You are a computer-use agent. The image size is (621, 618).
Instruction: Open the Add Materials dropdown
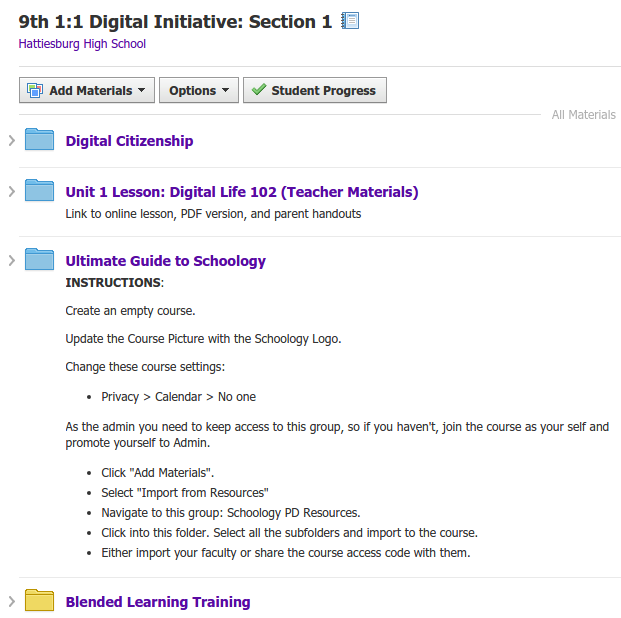(87, 90)
